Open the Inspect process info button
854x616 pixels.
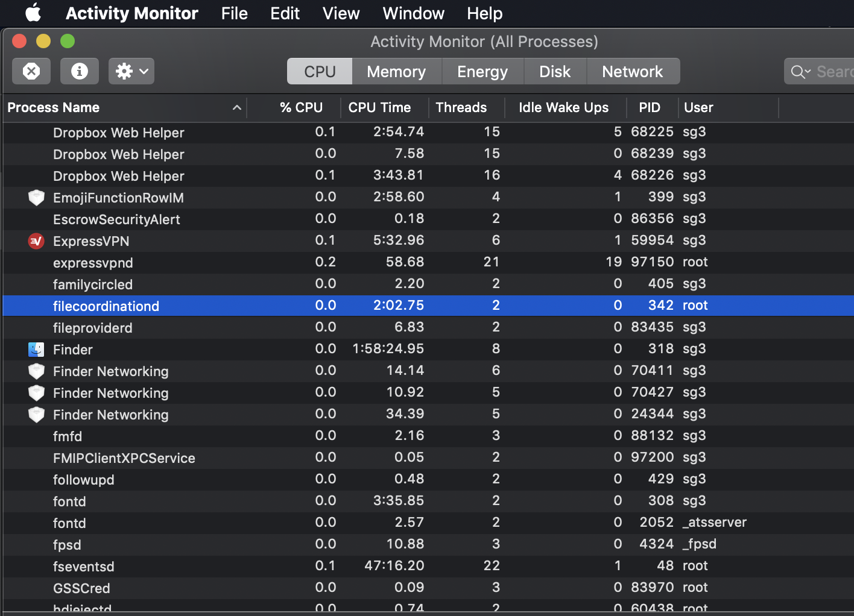80,71
